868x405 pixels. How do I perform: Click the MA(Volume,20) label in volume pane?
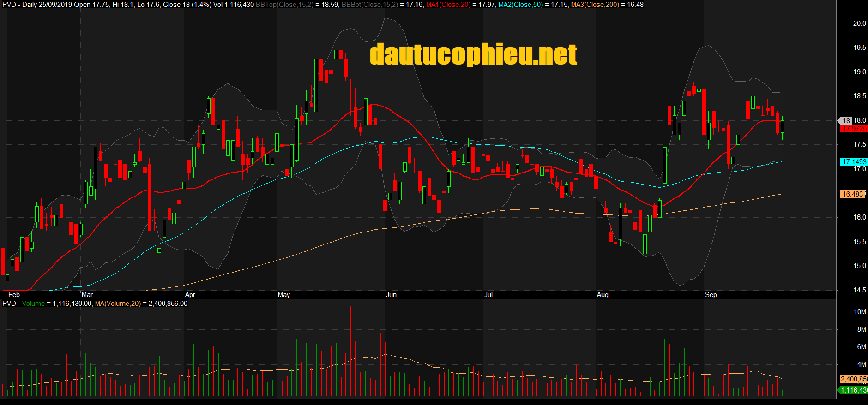click(x=118, y=304)
